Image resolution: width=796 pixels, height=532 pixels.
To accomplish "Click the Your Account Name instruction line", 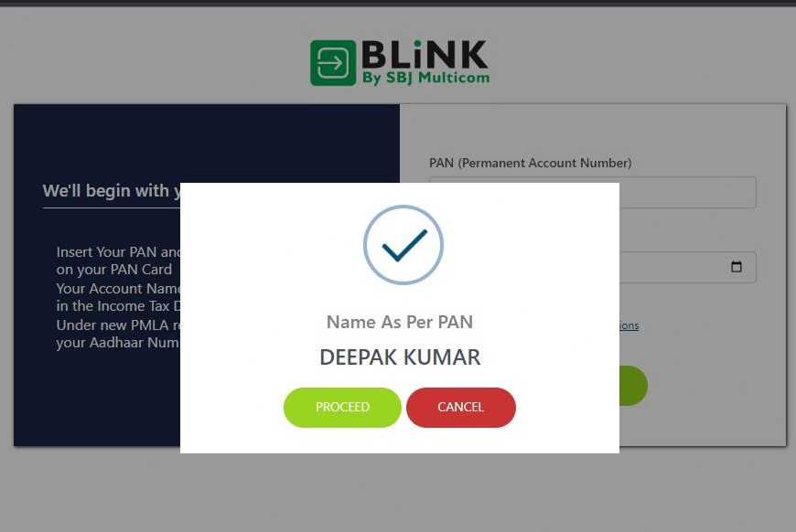I will (118, 288).
